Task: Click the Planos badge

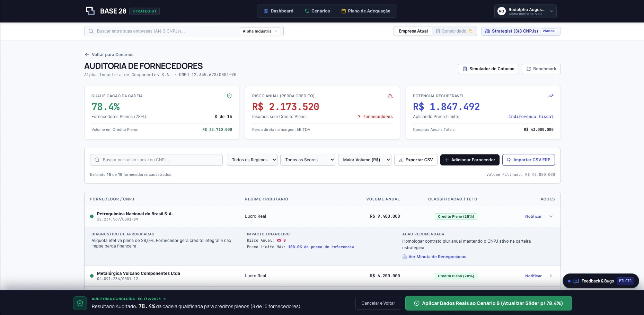Action: (x=548, y=31)
